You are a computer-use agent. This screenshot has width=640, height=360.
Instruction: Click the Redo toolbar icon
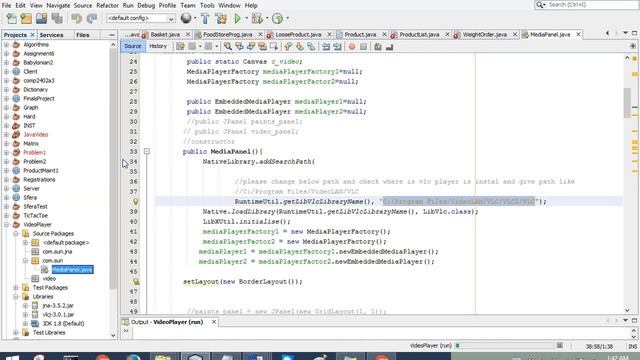pos(92,18)
